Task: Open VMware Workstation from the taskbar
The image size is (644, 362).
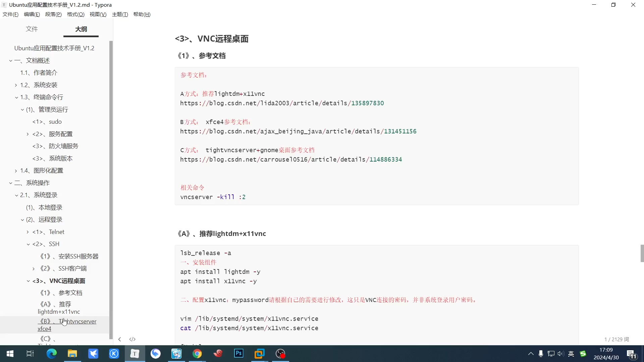Action: pyautogui.click(x=259, y=353)
